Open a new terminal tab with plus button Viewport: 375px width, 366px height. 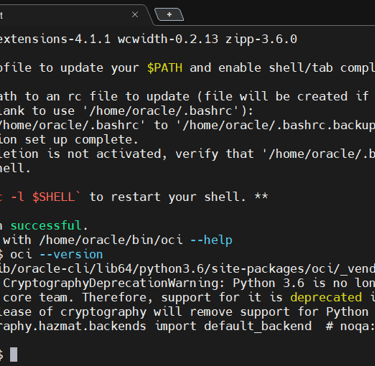[169, 14]
